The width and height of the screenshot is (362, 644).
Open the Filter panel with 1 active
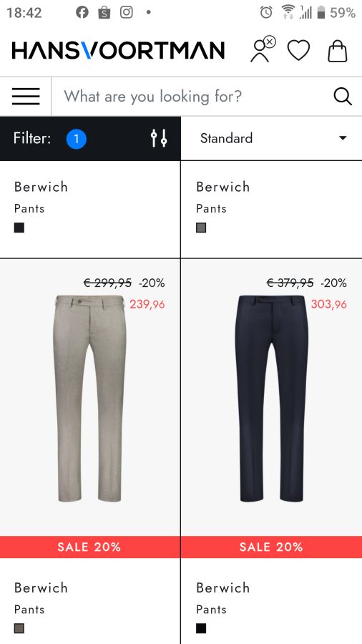pos(90,138)
